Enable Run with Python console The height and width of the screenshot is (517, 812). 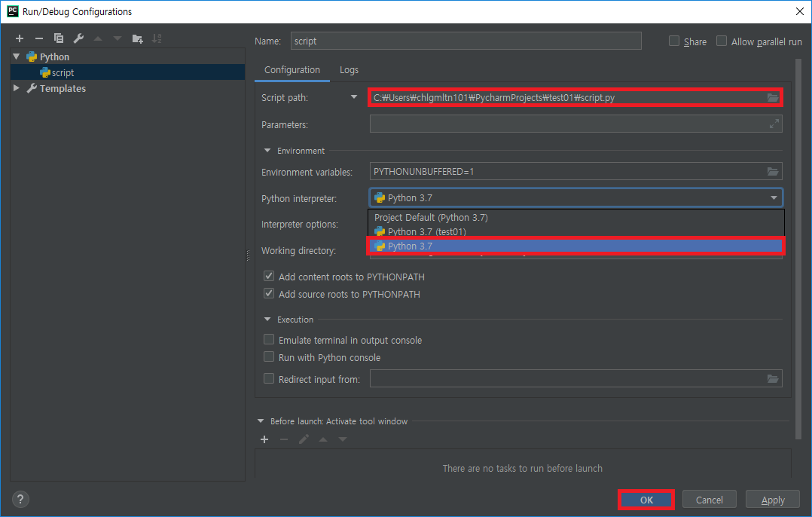(269, 357)
